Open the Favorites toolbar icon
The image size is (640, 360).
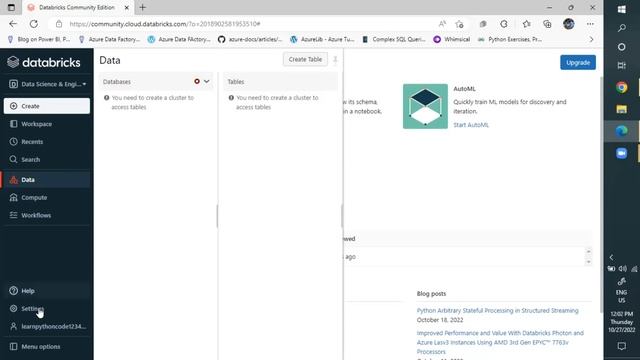point(527,24)
